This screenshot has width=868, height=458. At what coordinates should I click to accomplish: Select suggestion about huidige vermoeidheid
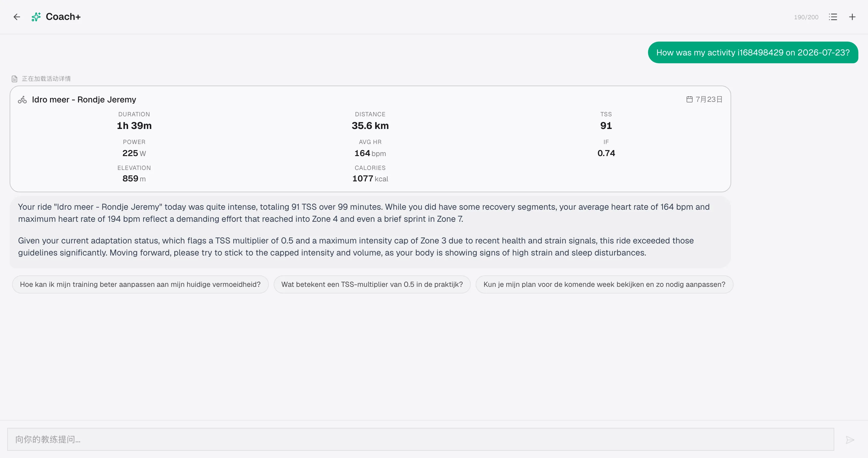pos(140,284)
